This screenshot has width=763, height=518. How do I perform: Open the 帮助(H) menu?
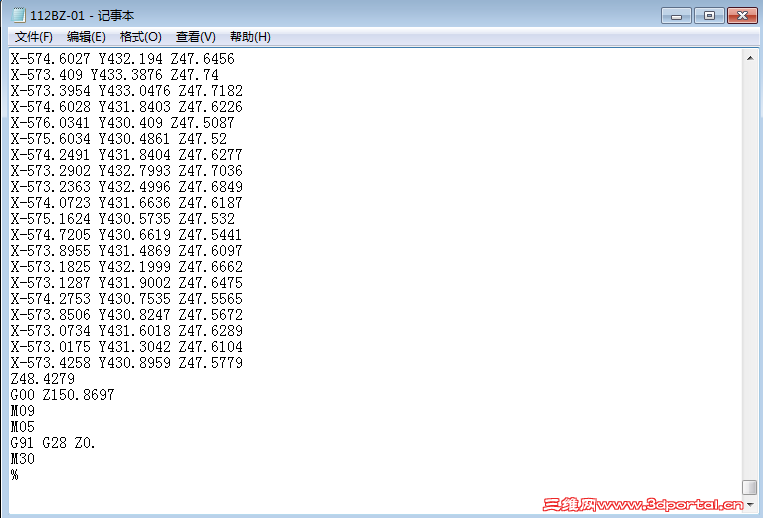click(x=250, y=37)
